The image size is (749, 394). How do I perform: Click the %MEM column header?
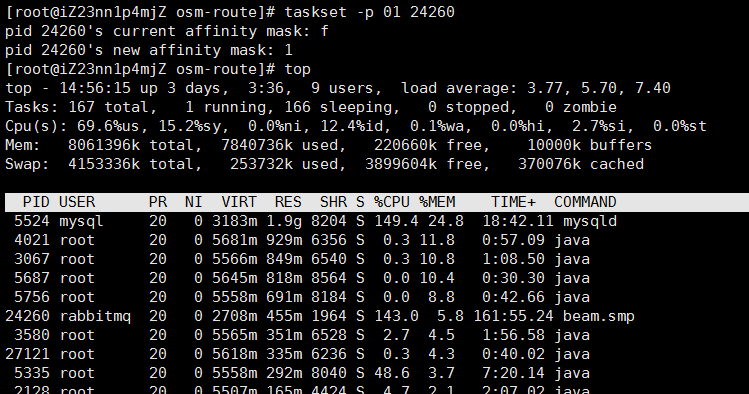point(437,202)
